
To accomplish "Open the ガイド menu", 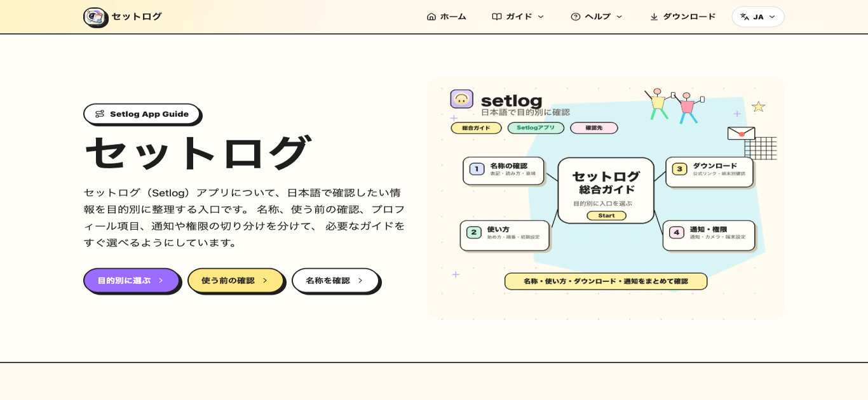I will click(518, 17).
